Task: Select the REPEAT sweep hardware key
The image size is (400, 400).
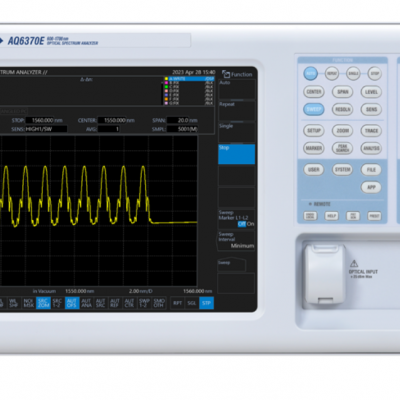Action: tap(332, 74)
